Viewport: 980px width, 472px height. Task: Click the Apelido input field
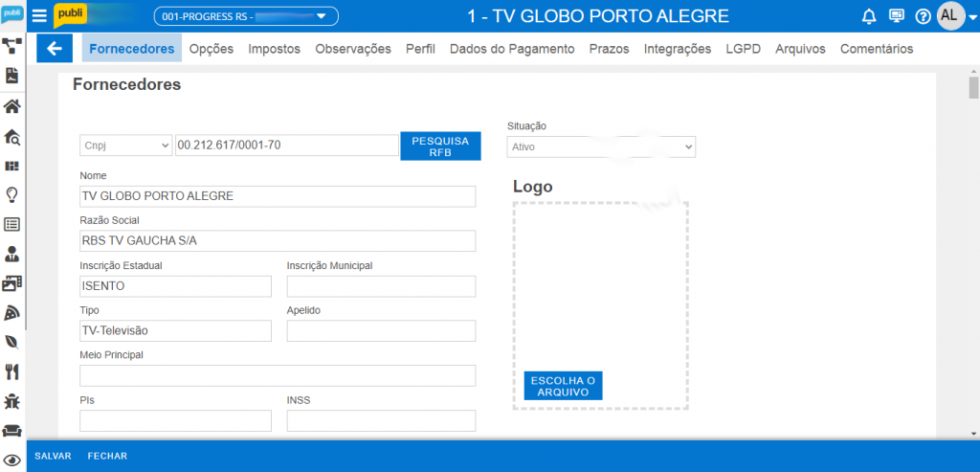coord(381,330)
